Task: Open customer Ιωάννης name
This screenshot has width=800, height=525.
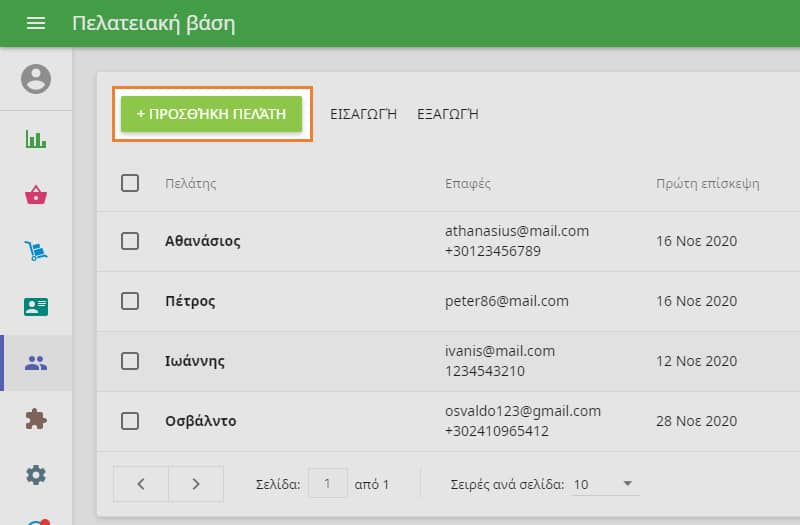Action: (194, 361)
